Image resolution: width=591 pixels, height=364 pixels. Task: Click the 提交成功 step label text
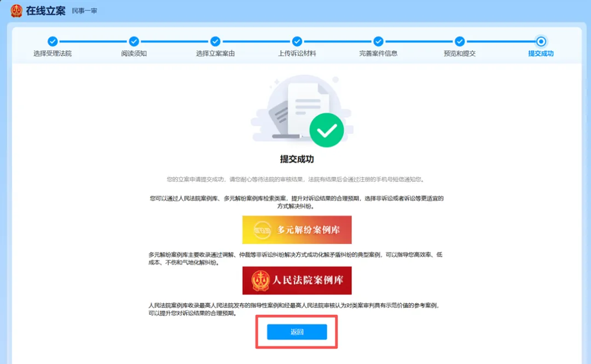541,54
